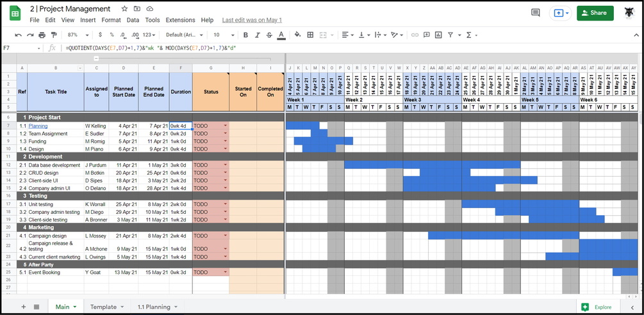
Task: Click the green Share button
Action: [595, 13]
